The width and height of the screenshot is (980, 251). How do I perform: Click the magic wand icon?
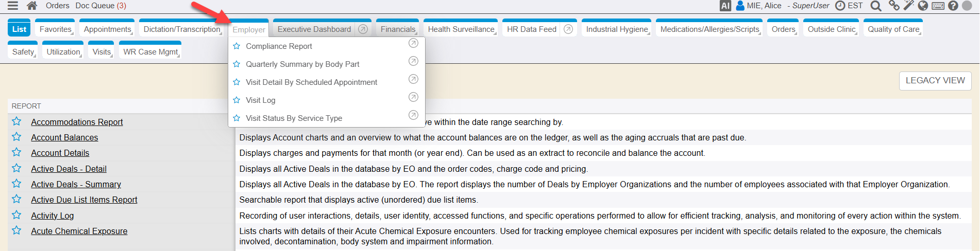click(908, 6)
